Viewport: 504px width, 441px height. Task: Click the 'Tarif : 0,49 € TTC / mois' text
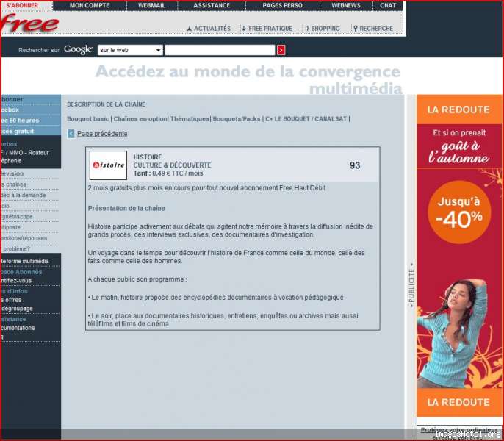pos(168,173)
